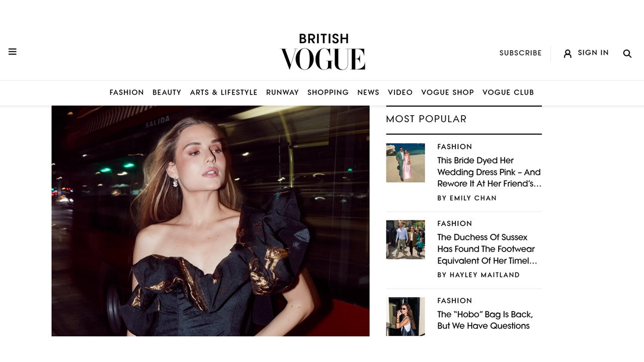Click the Subscribe link
644x362 pixels.
point(521,53)
